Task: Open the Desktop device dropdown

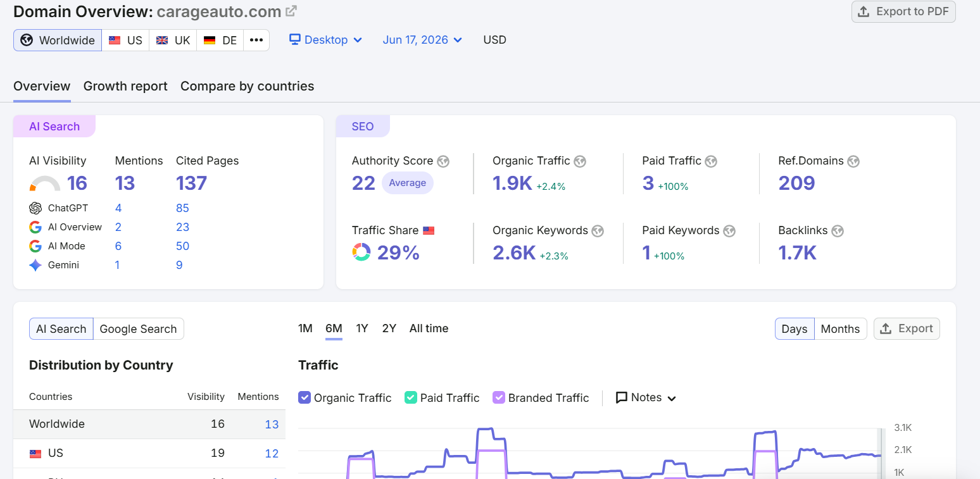Action: (326, 39)
